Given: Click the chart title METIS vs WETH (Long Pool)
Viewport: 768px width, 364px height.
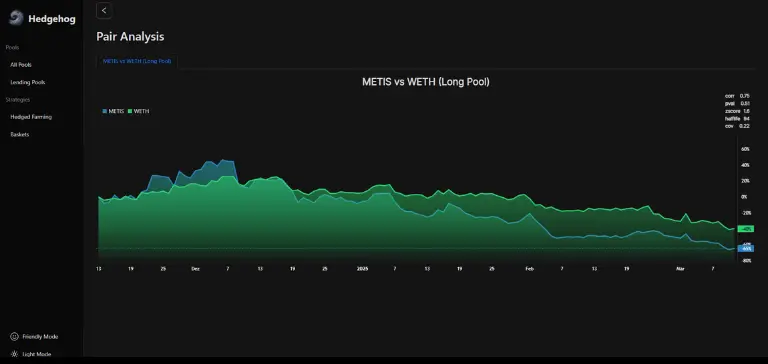Looking at the screenshot, I should coord(426,82).
